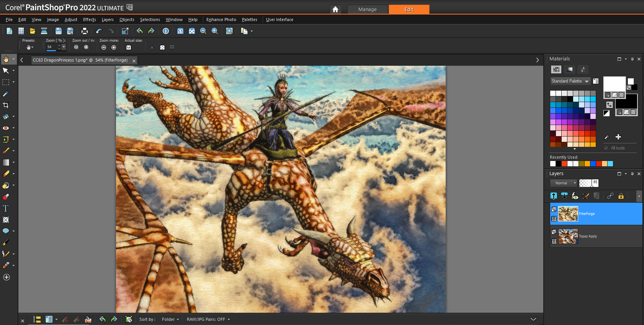Viewport: 644px width, 325px height.
Task: Reset materials to black and white
Action: point(606,113)
